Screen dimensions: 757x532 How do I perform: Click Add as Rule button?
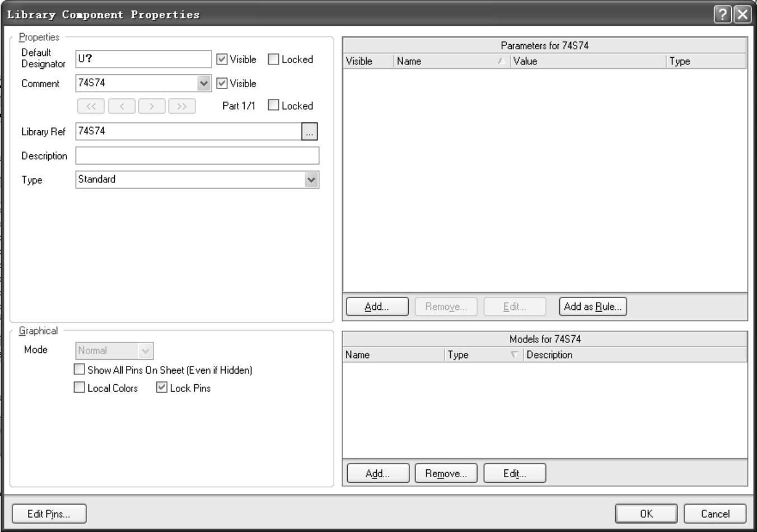click(592, 307)
